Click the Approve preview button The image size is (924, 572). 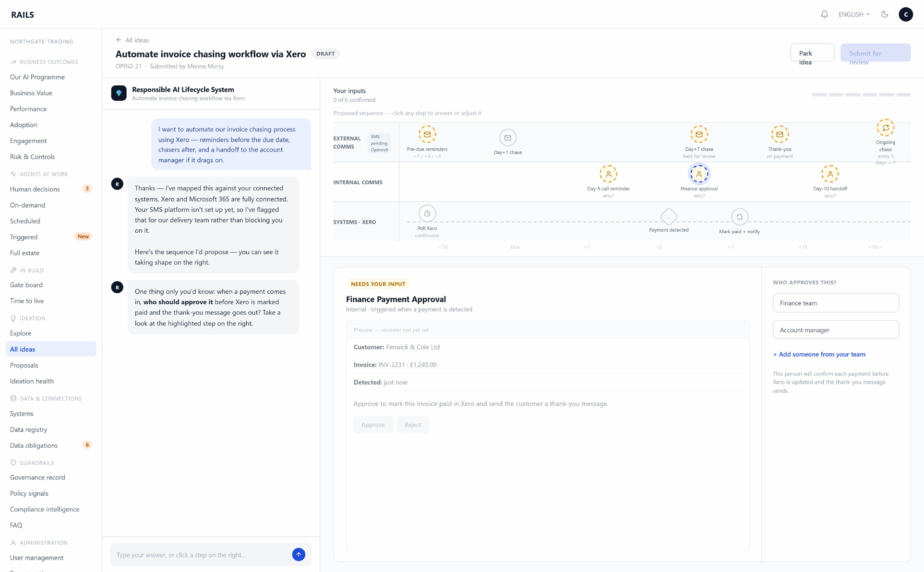[x=373, y=425]
